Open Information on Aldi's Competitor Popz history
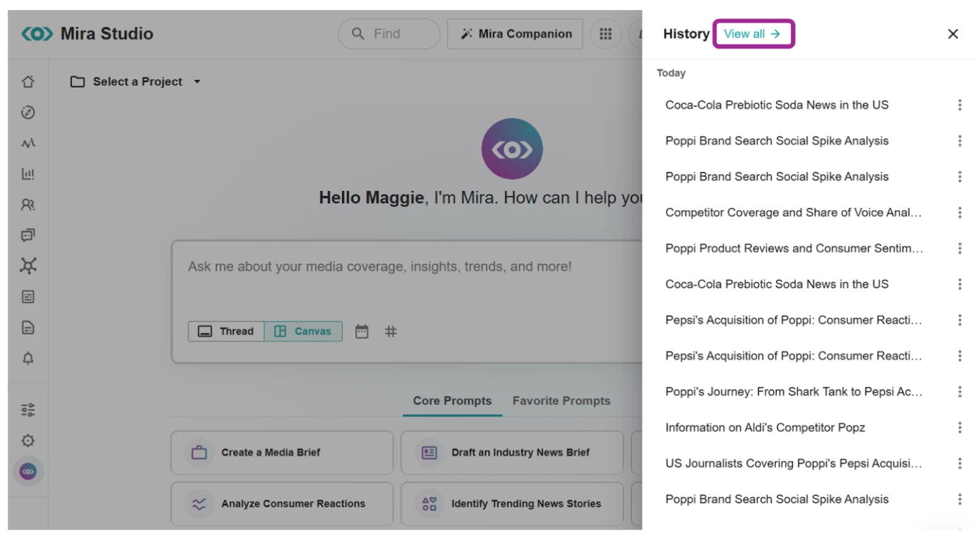Viewport: 980px width, 540px height. 765,428
